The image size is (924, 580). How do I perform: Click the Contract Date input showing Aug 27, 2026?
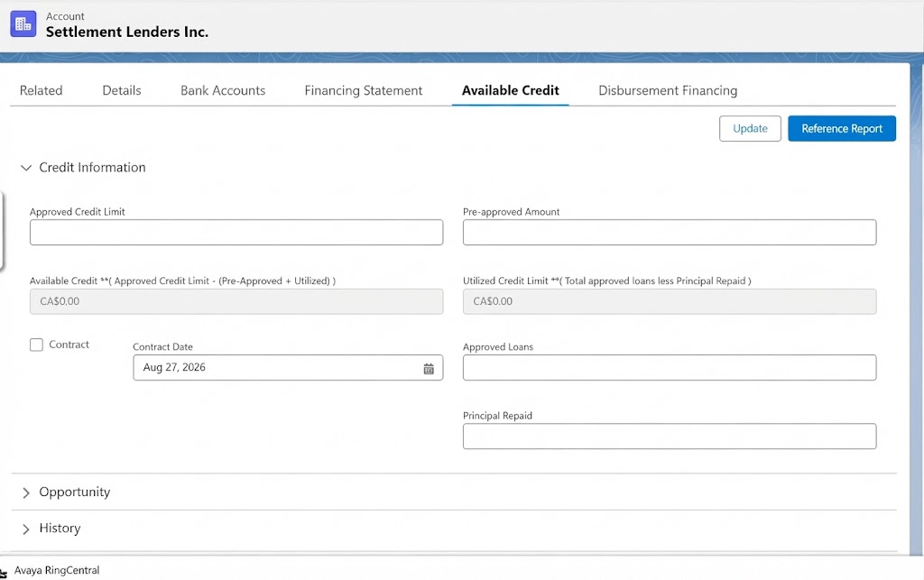click(288, 367)
